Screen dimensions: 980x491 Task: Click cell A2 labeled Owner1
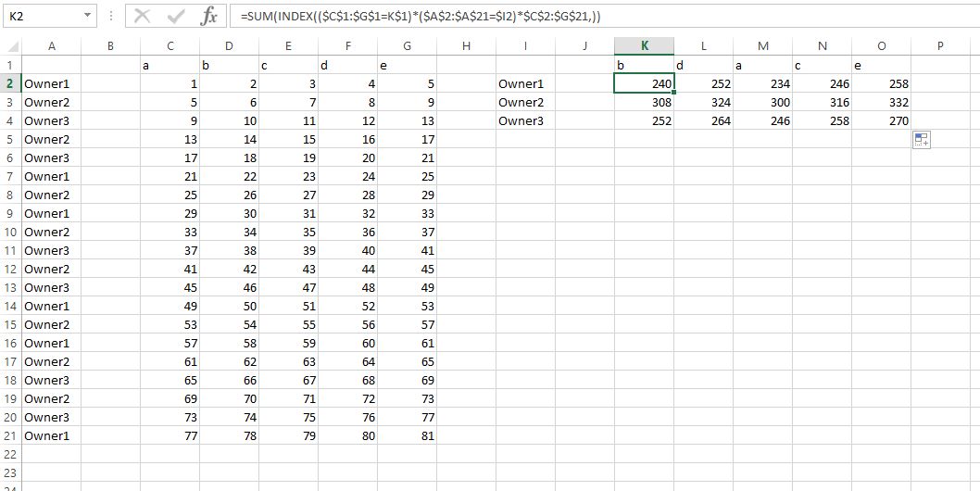pyautogui.click(x=51, y=83)
